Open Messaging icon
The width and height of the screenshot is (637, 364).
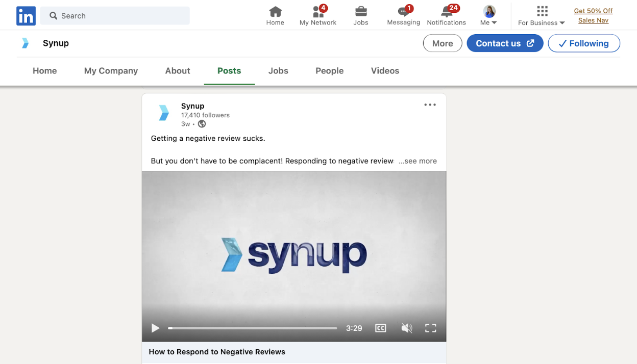coord(403,16)
